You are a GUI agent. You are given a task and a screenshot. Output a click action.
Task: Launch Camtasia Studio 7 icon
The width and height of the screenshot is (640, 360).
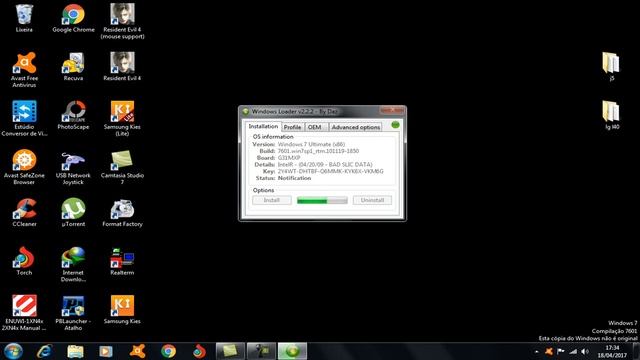click(122, 167)
